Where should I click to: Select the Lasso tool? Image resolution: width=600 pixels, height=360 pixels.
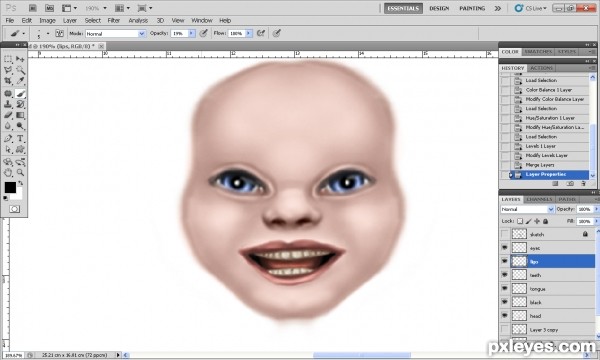coord(8,70)
